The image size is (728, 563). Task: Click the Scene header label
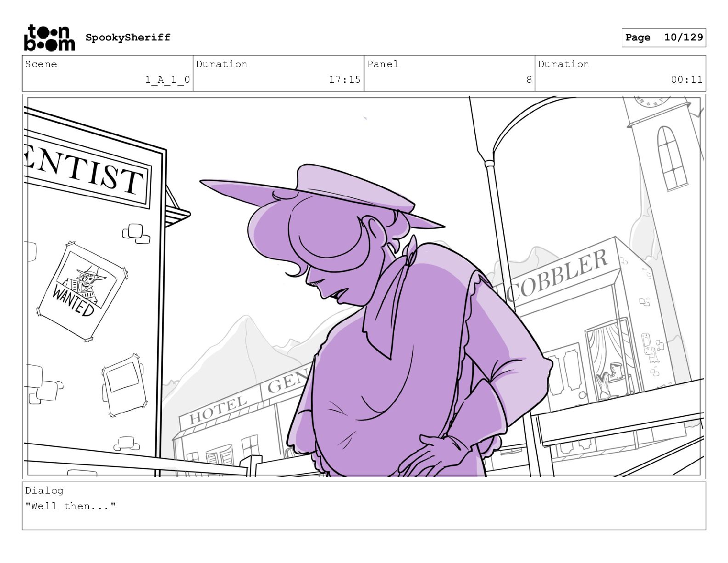coord(41,64)
